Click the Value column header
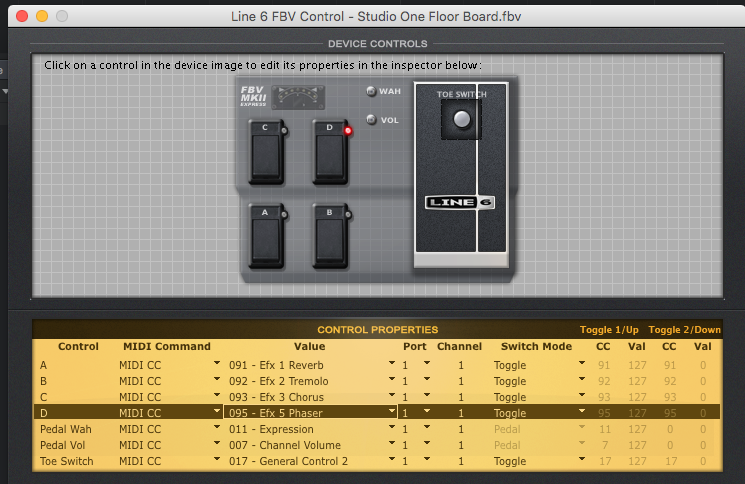This screenshot has width=745, height=484. tap(309, 346)
